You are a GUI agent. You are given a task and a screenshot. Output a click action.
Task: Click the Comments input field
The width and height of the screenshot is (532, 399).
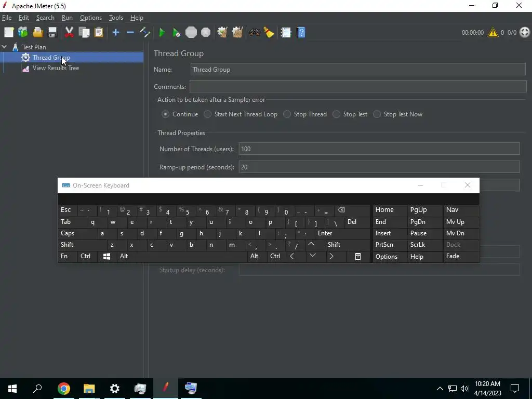tap(357, 87)
